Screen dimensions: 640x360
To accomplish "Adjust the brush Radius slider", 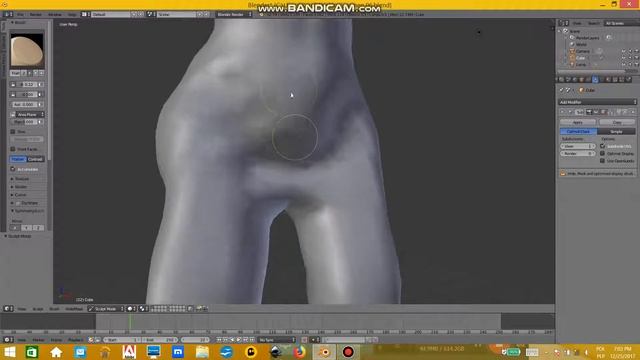I will (x=27, y=84).
